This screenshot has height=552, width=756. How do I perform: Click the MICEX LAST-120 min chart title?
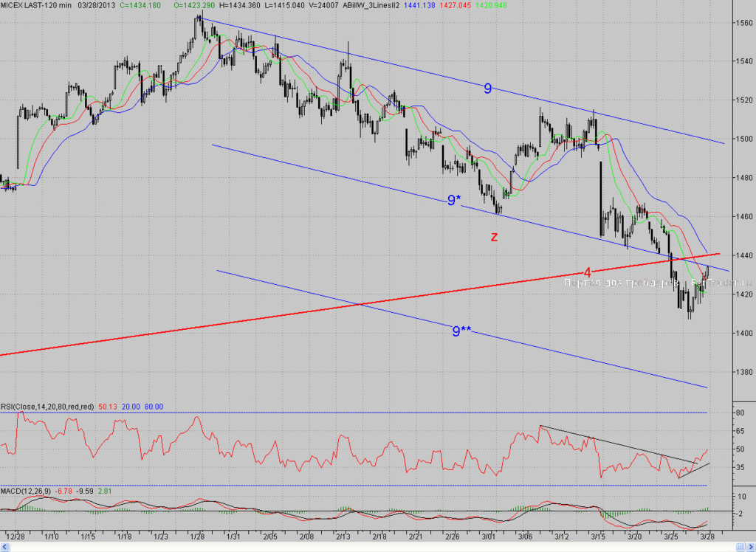[36, 5]
